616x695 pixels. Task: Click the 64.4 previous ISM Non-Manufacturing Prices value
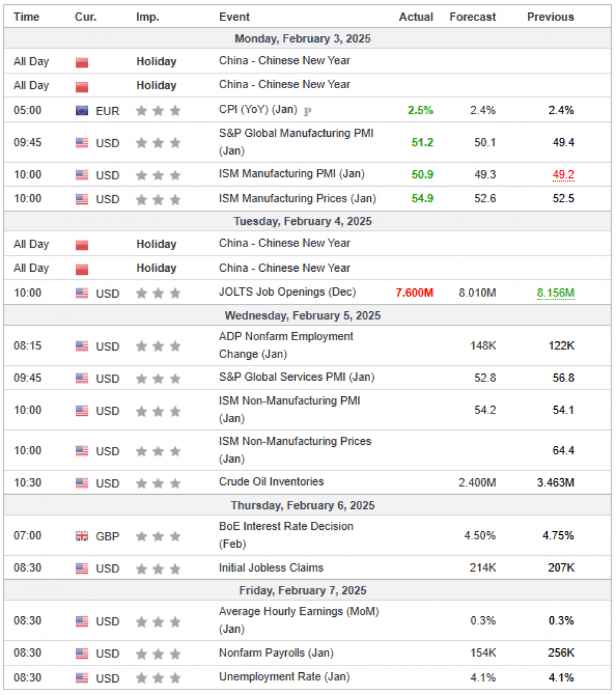coord(563,451)
